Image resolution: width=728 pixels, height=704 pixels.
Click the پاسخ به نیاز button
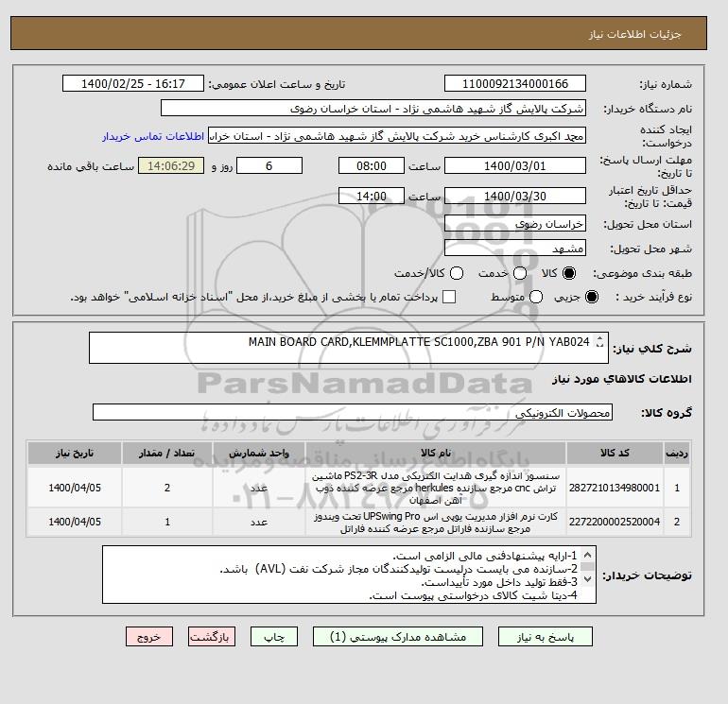(x=546, y=637)
